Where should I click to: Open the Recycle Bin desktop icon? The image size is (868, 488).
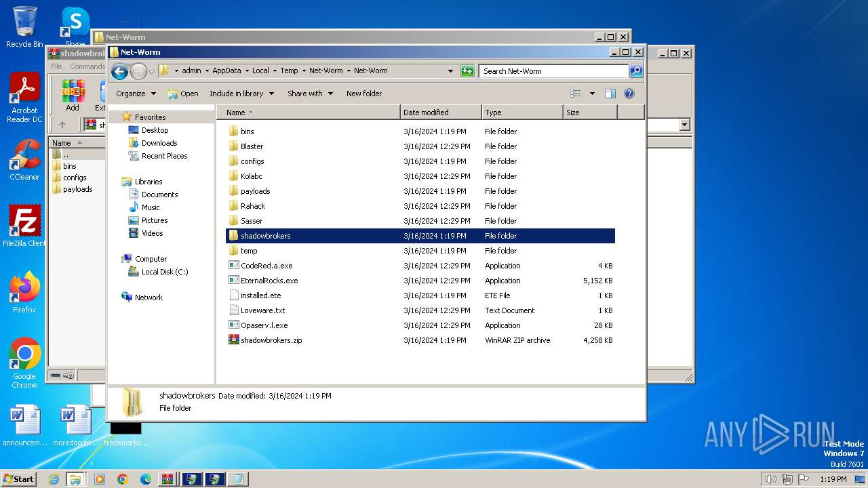(24, 28)
